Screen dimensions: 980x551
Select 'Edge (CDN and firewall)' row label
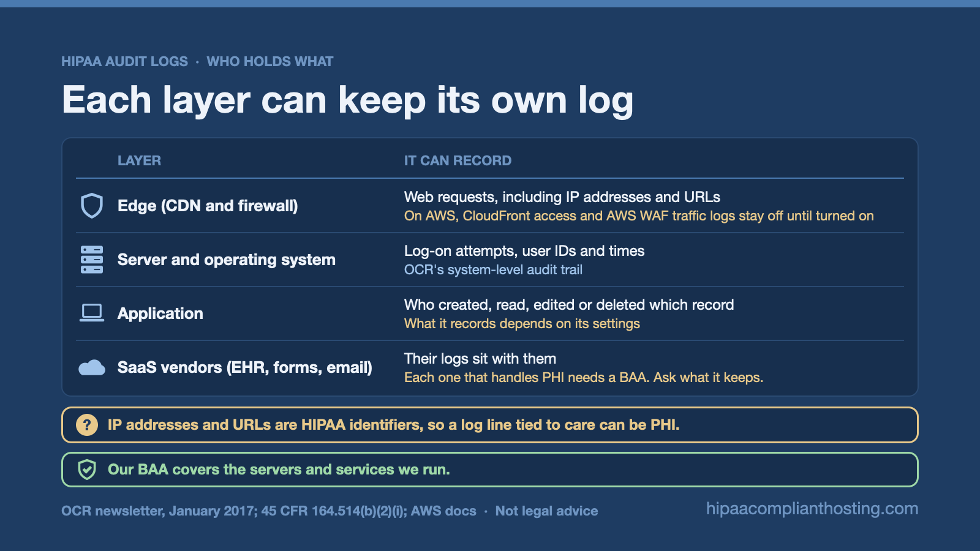(208, 206)
